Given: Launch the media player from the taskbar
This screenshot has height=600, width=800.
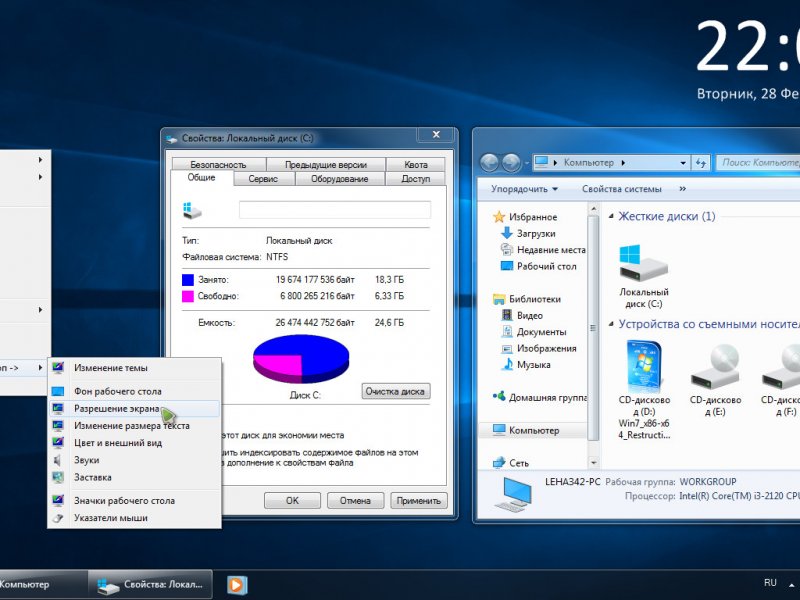Looking at the screenshot, I should [x=236, y=584].
